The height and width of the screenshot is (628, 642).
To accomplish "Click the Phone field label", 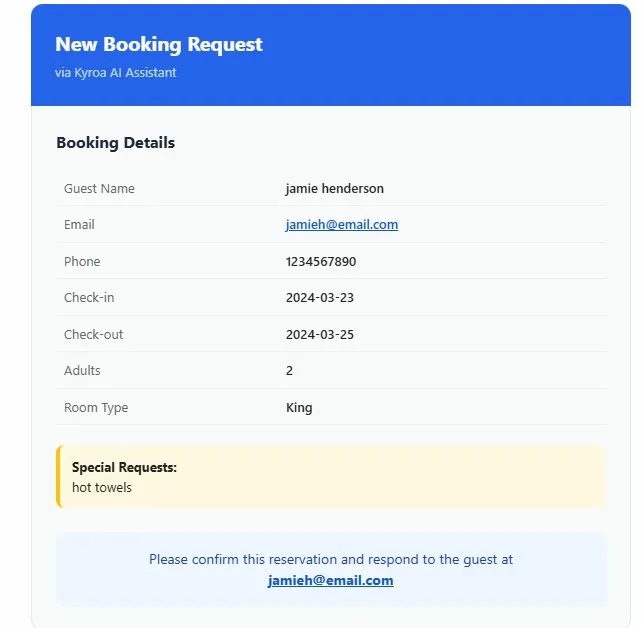I will click(82, 261).
